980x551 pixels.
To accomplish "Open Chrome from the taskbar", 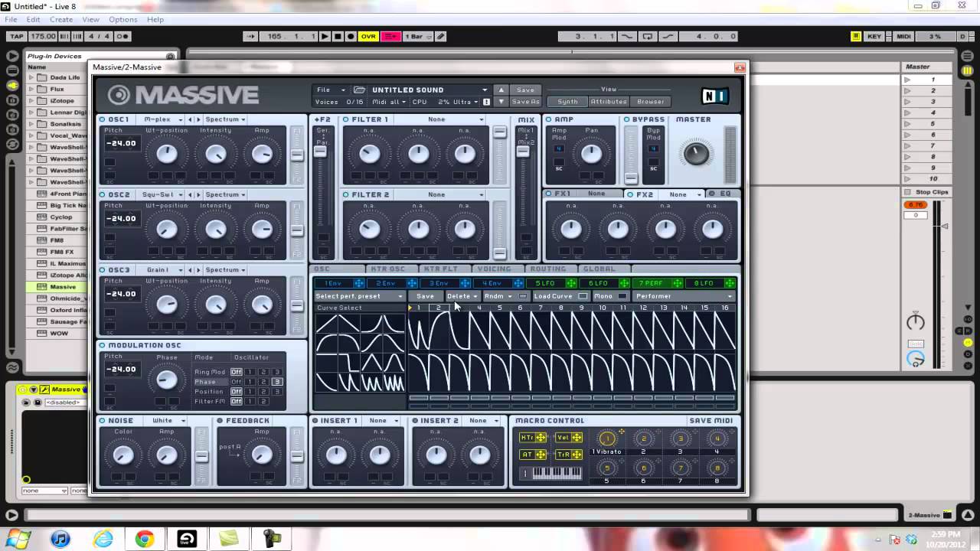I will [x=144, y=539].
